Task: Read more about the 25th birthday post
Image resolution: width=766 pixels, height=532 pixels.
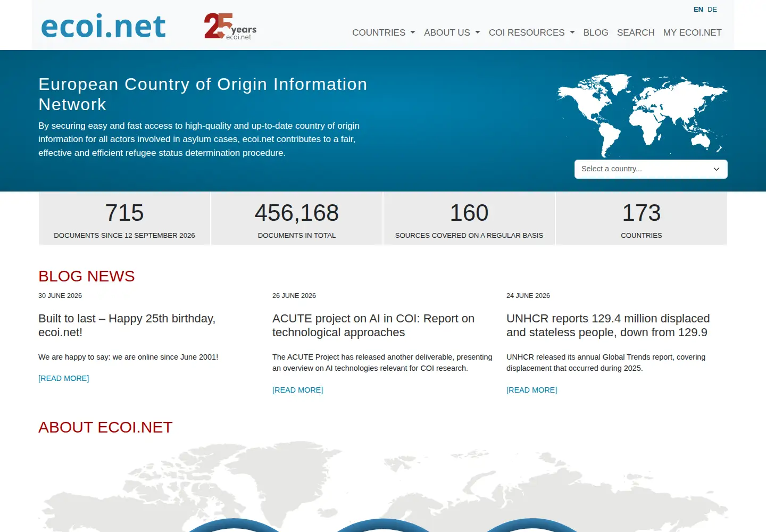Action: tap(64, 378)
